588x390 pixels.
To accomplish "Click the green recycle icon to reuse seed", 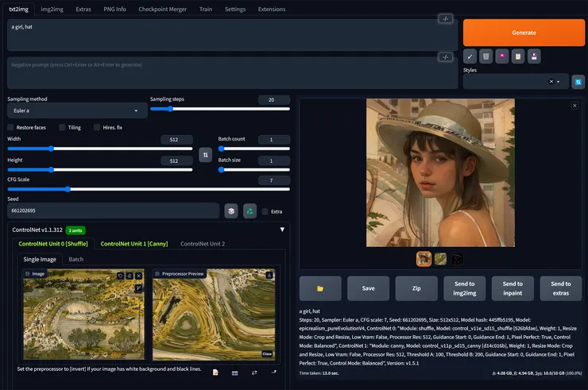I will (250, 210).
